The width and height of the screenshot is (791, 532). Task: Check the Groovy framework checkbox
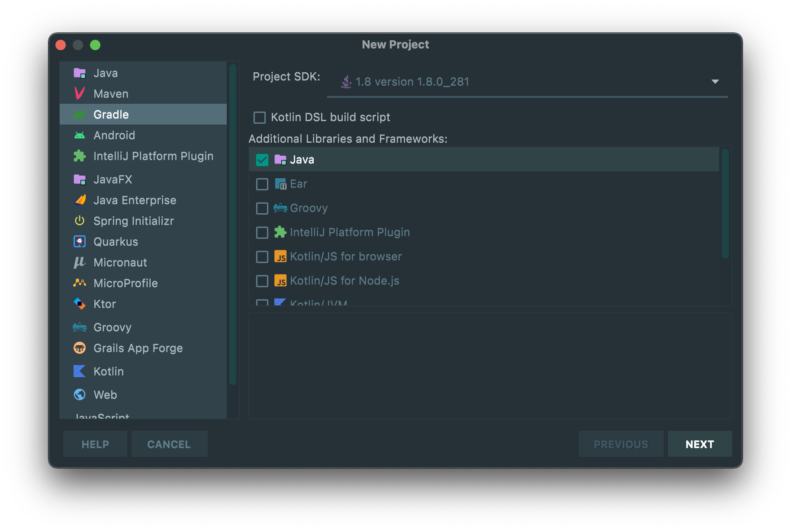[x=262, y=208]
